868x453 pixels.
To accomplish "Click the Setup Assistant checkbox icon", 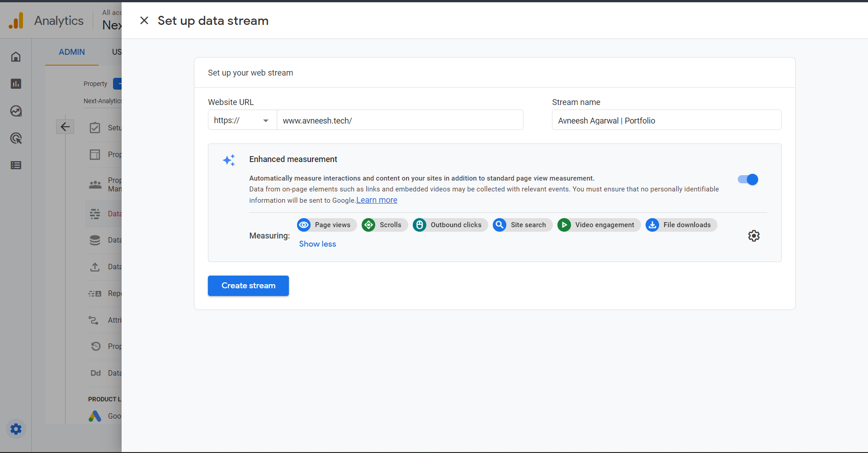I will 95,128.
